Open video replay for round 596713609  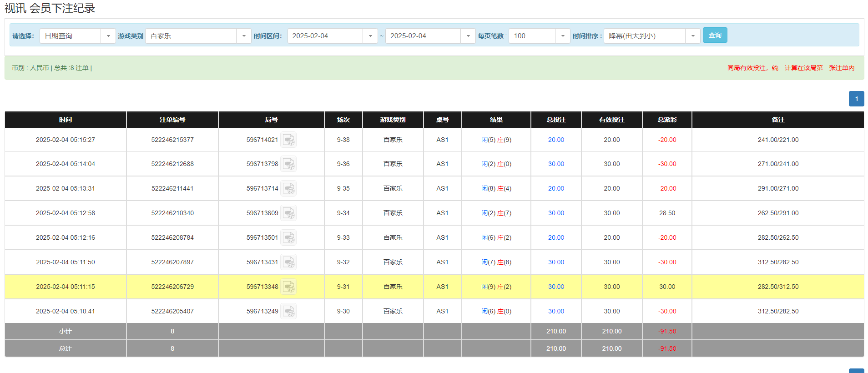(288, 213)
